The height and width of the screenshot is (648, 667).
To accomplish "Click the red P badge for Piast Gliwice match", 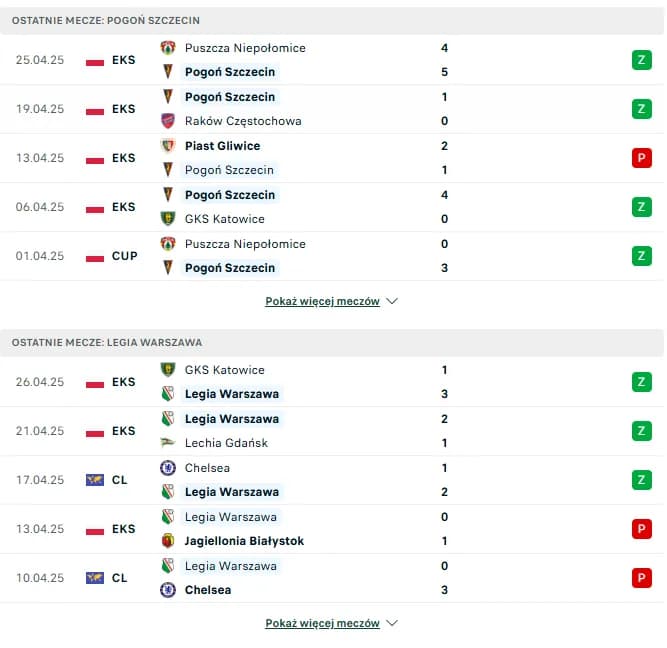I will tap(641, 158).
